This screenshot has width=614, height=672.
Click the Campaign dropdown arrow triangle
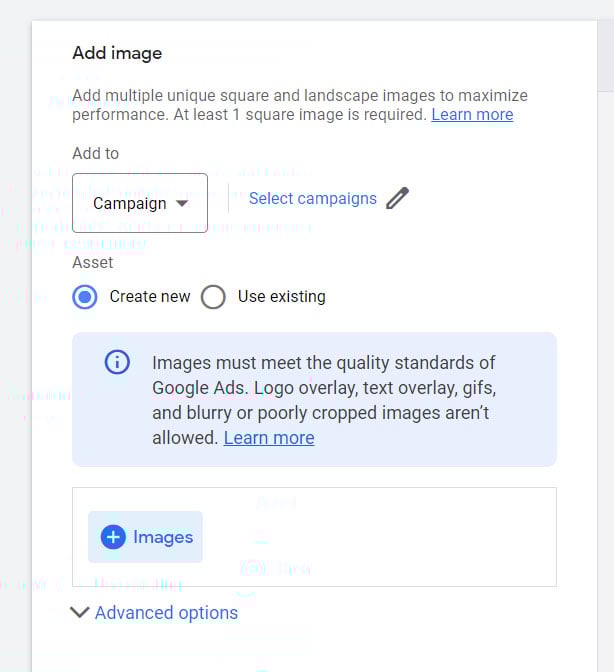click(x=182, y=203)
